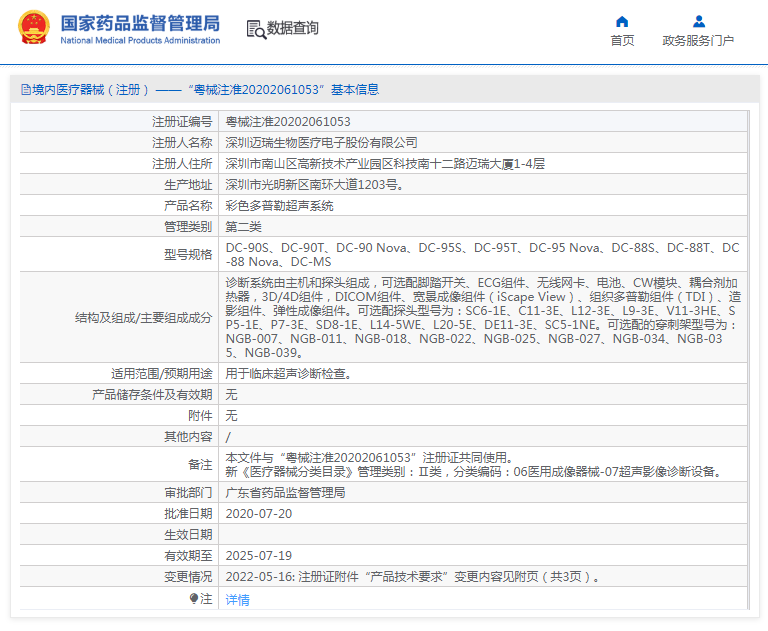Click the bulb icon beside 注
768x631 pixels.
pyautogui.click(x=194, y=598)
